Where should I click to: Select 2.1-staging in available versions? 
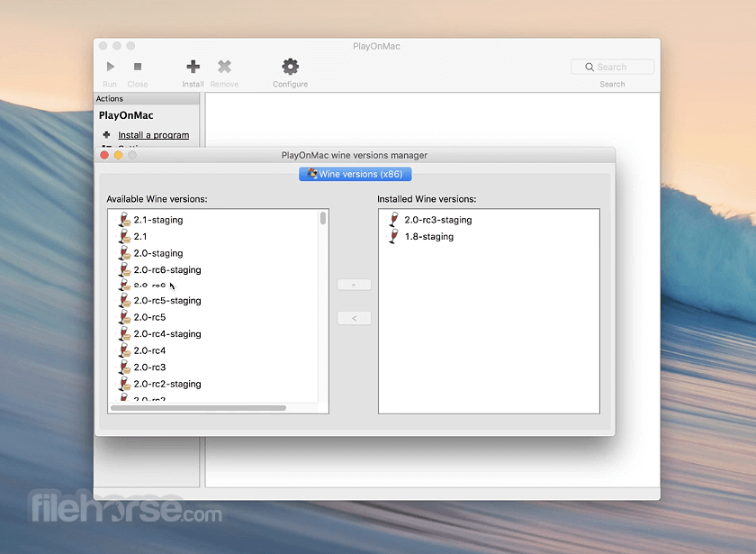pyautogui.click(x=158, y=220)
